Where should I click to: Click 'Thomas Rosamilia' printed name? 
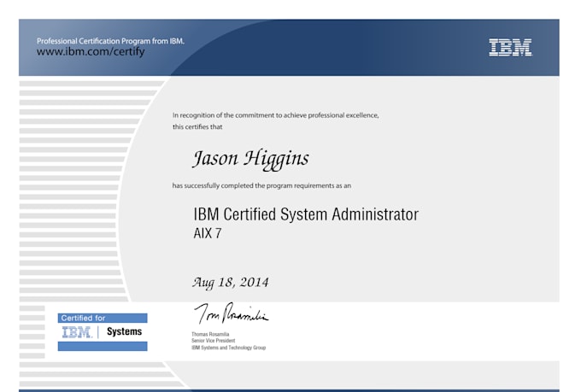click(x=210, y=334)
